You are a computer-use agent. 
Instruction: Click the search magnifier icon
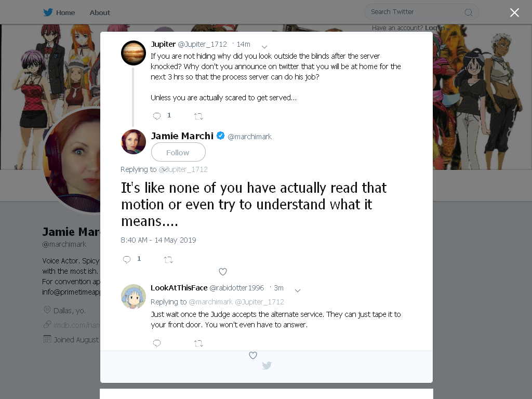(x=469, y=12)
